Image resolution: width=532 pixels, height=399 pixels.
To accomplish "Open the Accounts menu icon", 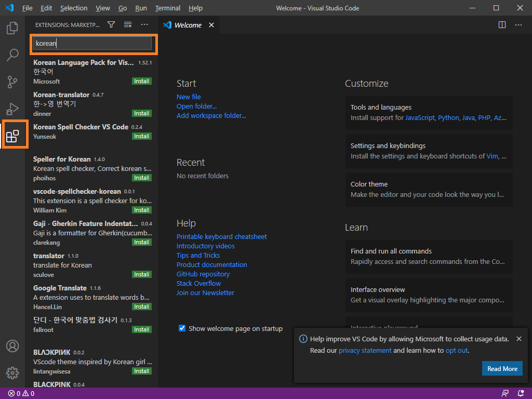I will 12,346.
